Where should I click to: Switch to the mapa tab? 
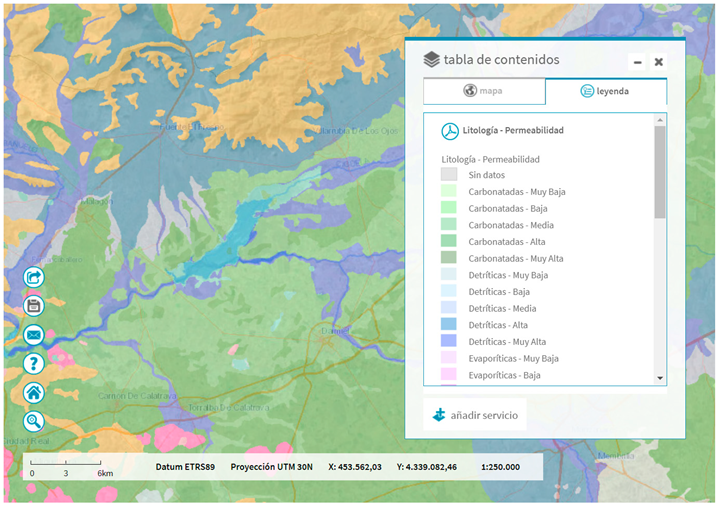coord(484,91)
